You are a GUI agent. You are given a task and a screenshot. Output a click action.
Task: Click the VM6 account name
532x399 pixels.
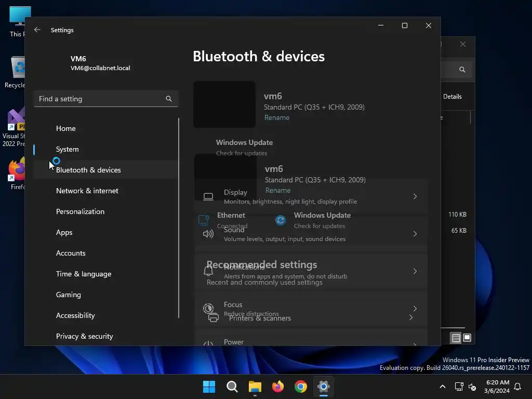pyautogui.click(x=78, y=59)
